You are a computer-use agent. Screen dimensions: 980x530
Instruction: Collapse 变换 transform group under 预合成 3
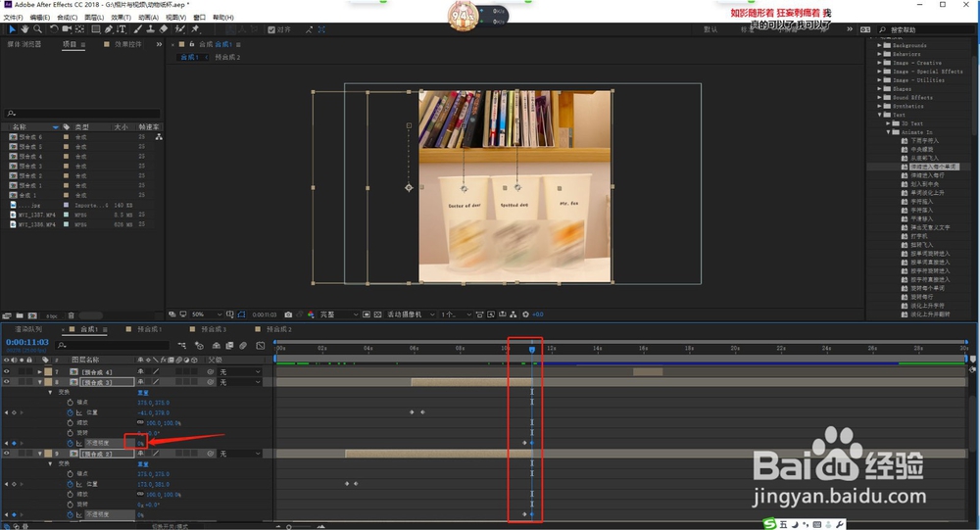[x=51, y=393]
